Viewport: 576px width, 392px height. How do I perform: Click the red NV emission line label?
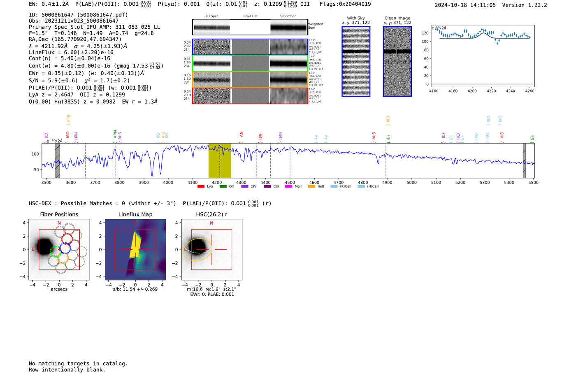click(241, 135)
